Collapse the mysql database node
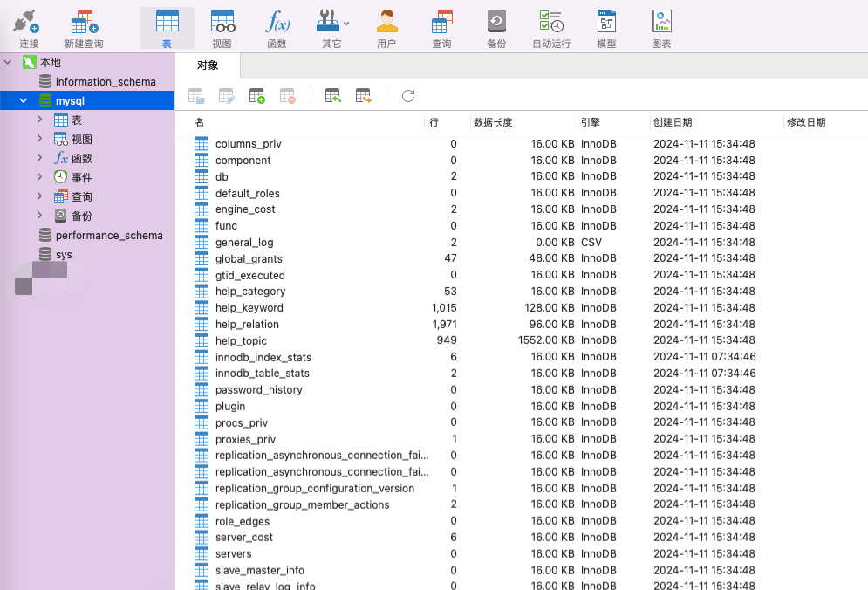Image resolution: width=868 pixels, height=590 pixels. pos(24,101)
